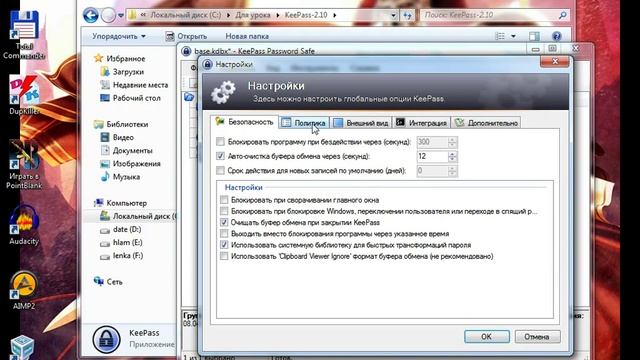Switch to Политика tab
Screen dimensions: 640x360
(304, 123)
